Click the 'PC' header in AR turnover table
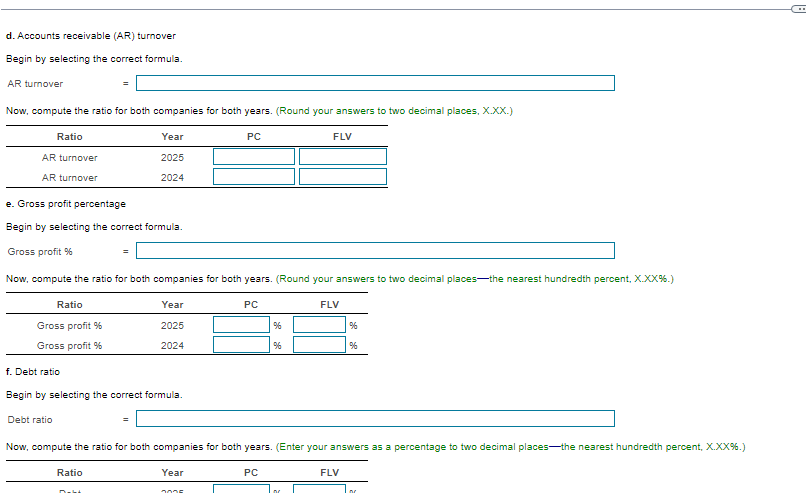 254,137
